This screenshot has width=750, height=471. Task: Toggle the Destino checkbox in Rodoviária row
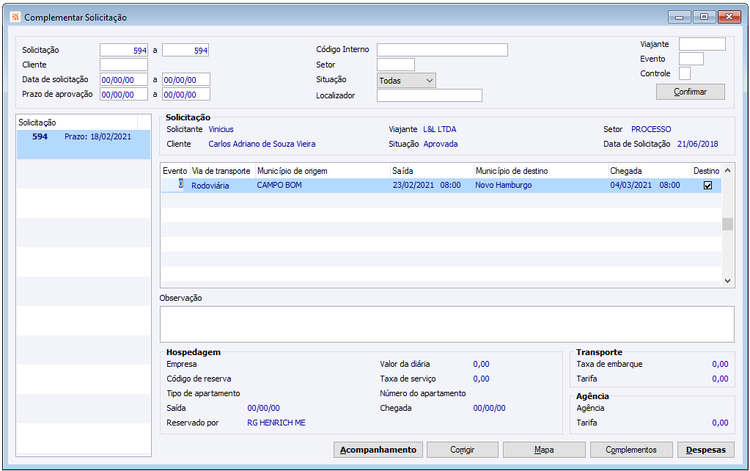tap(708, 185)
